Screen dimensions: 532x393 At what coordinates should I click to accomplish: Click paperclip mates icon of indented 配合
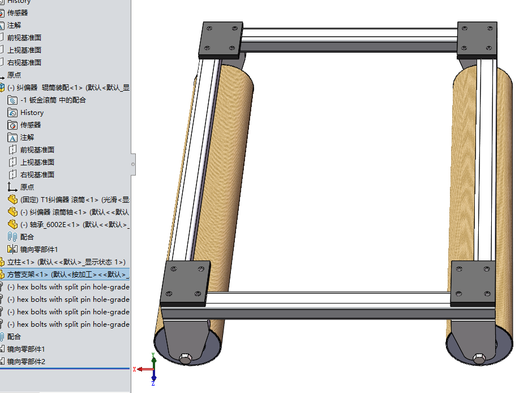click(12, 237)
